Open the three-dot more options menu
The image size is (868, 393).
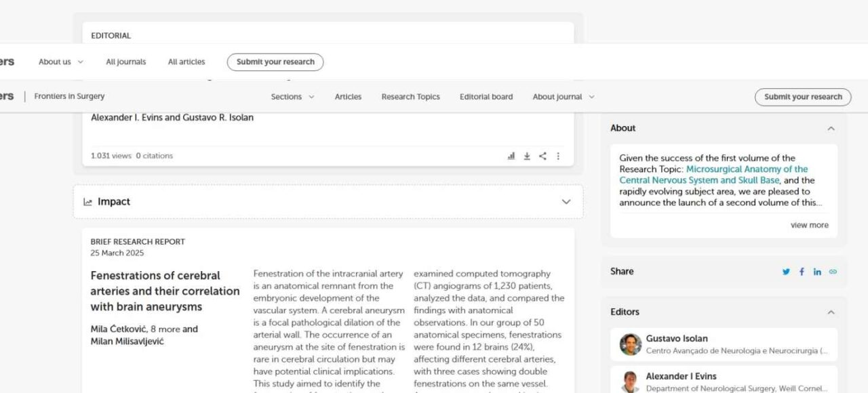(558, 156)
